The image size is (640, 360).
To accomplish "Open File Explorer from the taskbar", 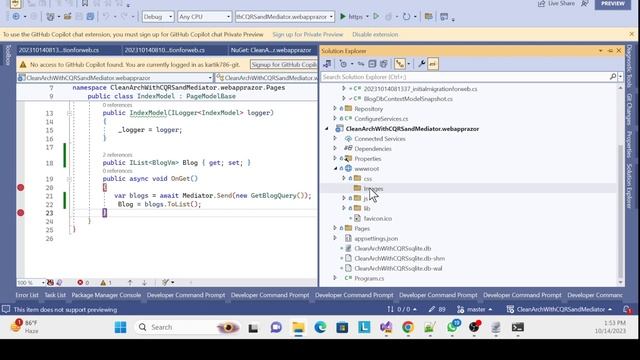I will [298, 327].
